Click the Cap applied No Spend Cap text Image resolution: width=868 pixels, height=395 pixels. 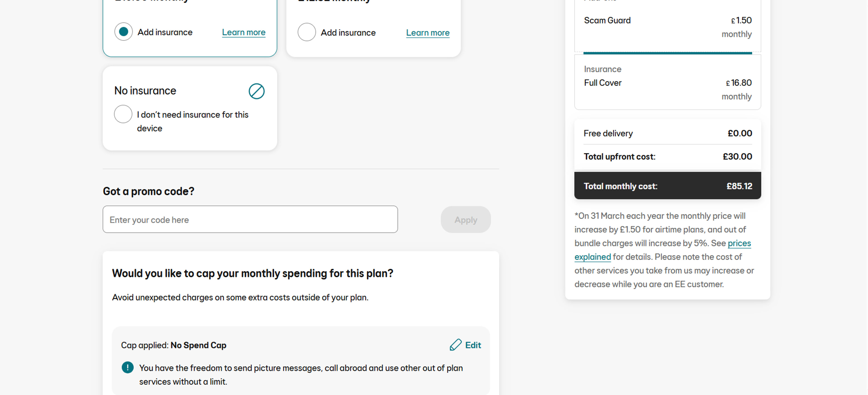point(174,346)
